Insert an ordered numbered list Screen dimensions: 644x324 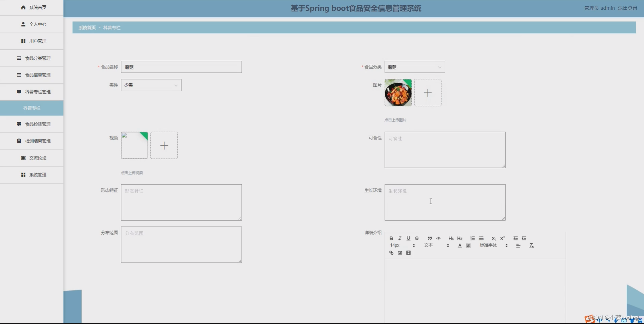click(x=473, y=238)
